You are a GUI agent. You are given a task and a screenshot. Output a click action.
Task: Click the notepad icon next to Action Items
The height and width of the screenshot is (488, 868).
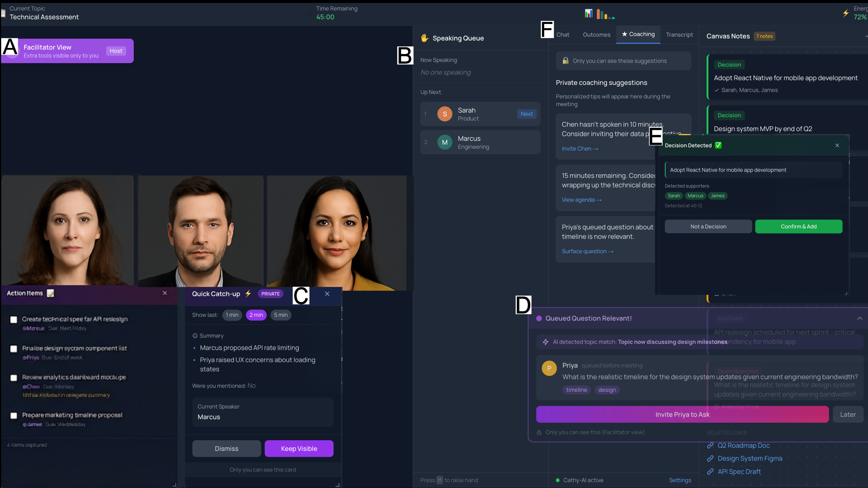(x=51, y=293)
